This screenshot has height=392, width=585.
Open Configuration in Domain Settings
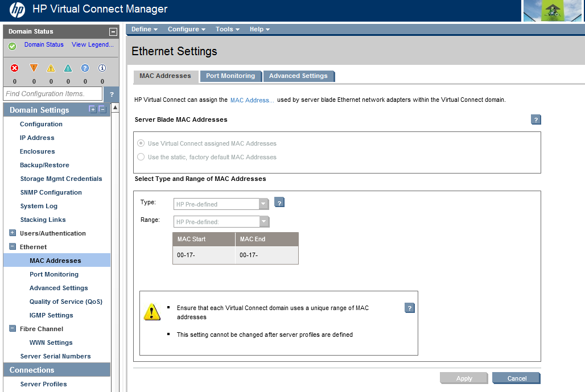(x=41, y=124)
